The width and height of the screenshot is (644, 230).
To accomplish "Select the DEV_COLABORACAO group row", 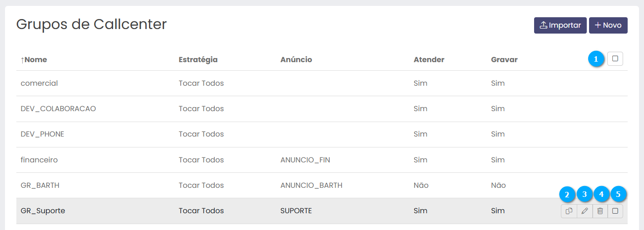I will point(58,109).
